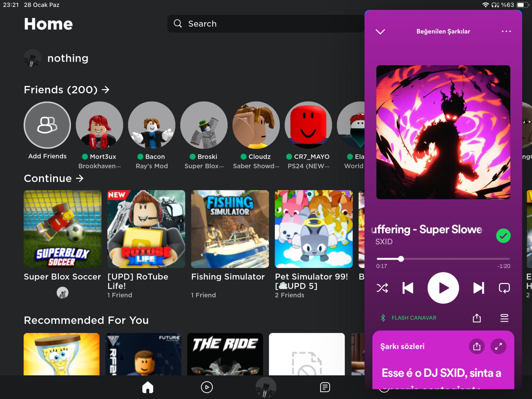Open the three-dot menu on Beğenilen Şarkılar
The width and height of the screenshot is (532, 399).
(x=506, y=31)
